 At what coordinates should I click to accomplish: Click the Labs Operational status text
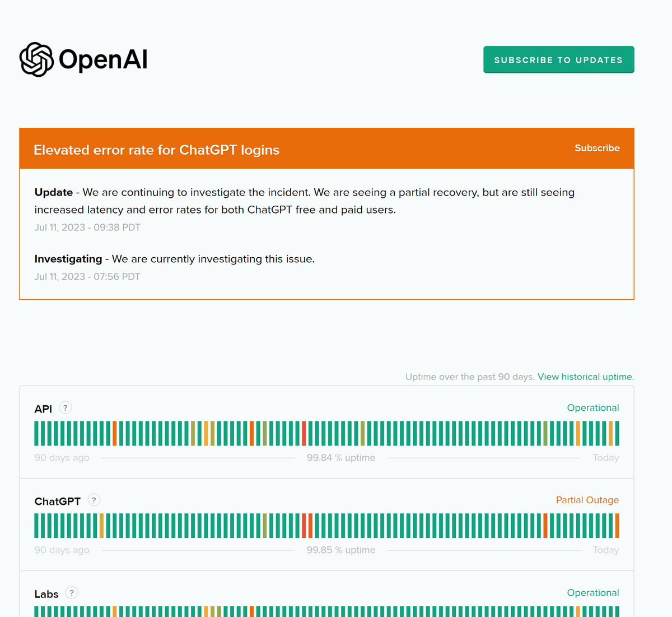coord(593,593)
